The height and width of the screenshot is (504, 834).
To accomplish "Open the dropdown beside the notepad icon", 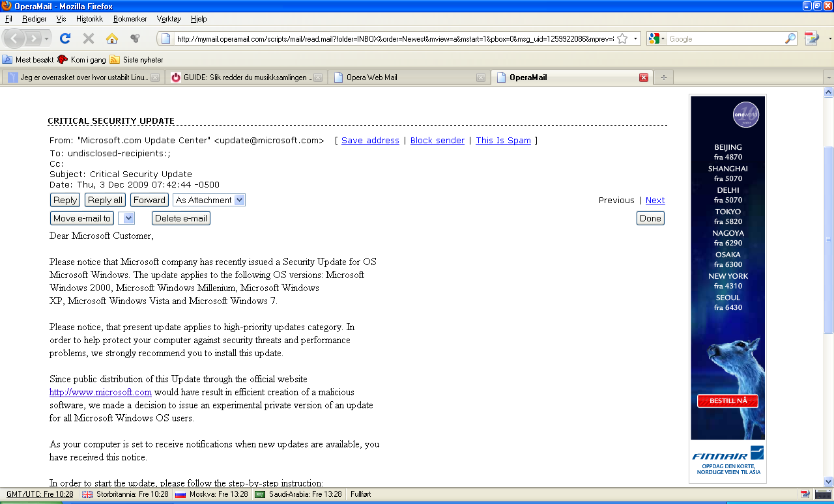I will pos(829,38).
